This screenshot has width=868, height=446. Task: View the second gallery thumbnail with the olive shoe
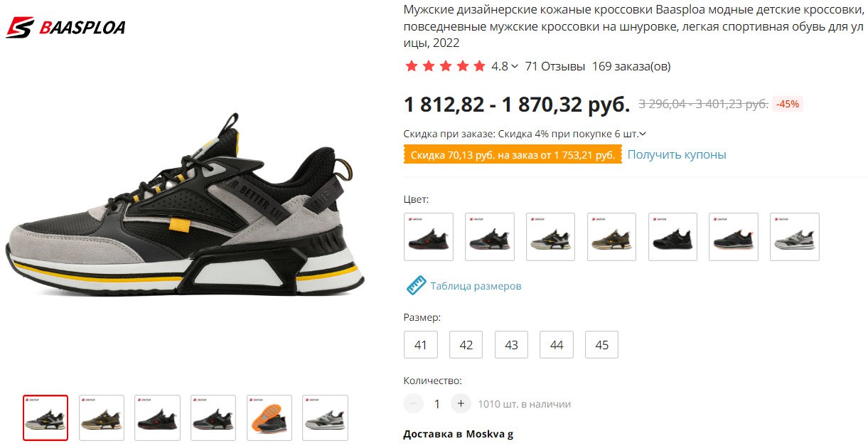point(102,418)
